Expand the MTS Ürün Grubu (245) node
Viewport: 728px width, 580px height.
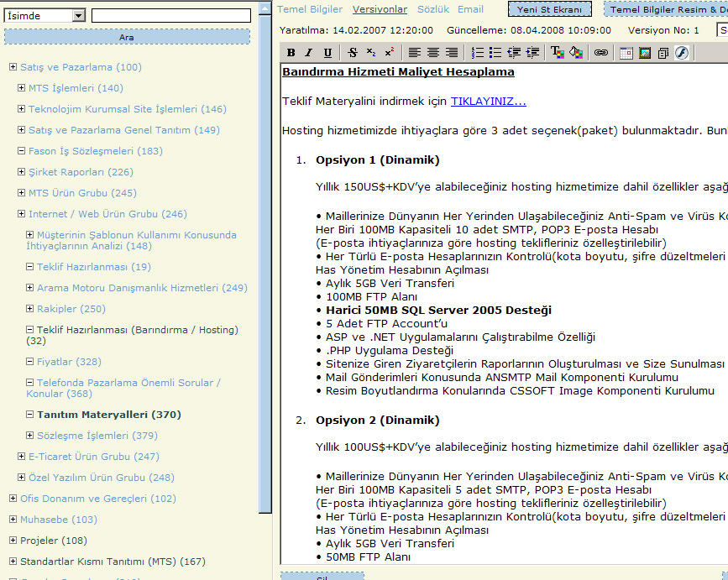coord(21,193)
